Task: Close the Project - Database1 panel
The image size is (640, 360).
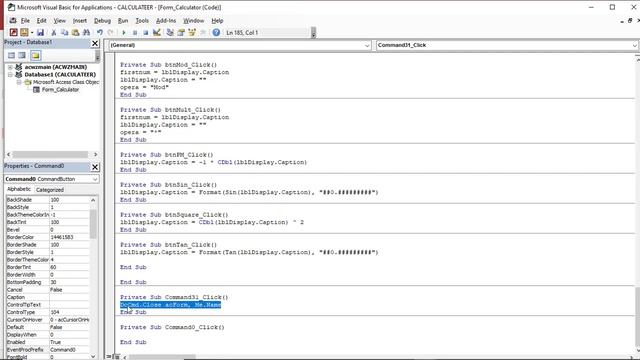Action: [95, 43]
